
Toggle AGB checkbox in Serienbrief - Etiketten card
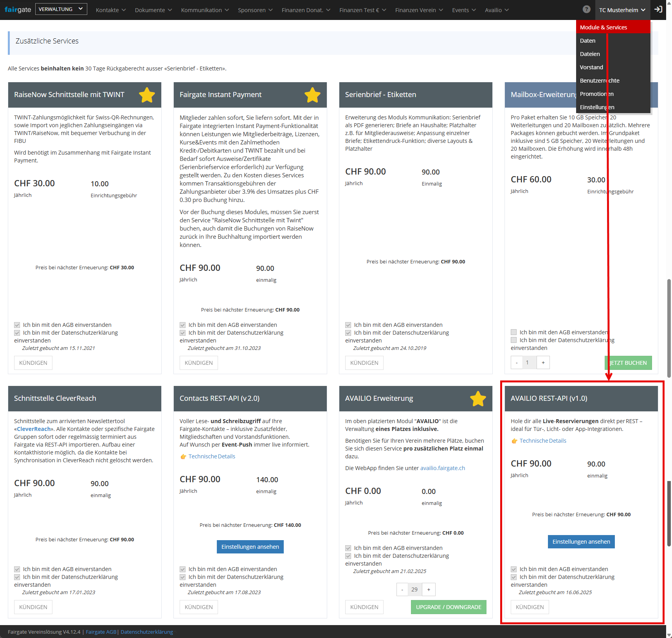click(348, 325)
